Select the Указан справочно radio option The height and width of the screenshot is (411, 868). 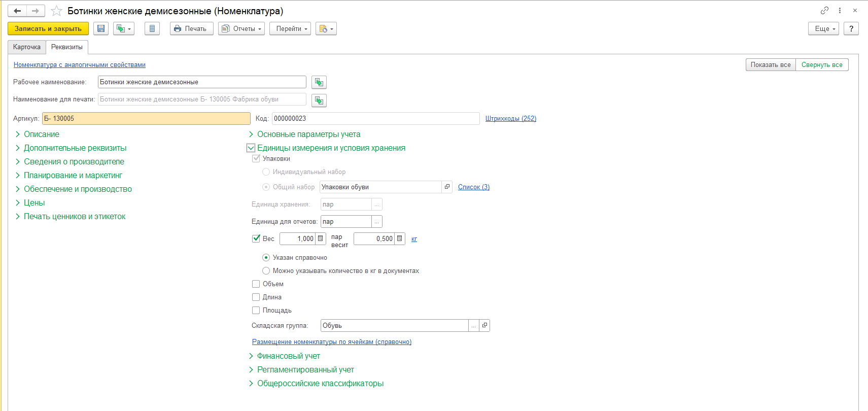(266, 258)
